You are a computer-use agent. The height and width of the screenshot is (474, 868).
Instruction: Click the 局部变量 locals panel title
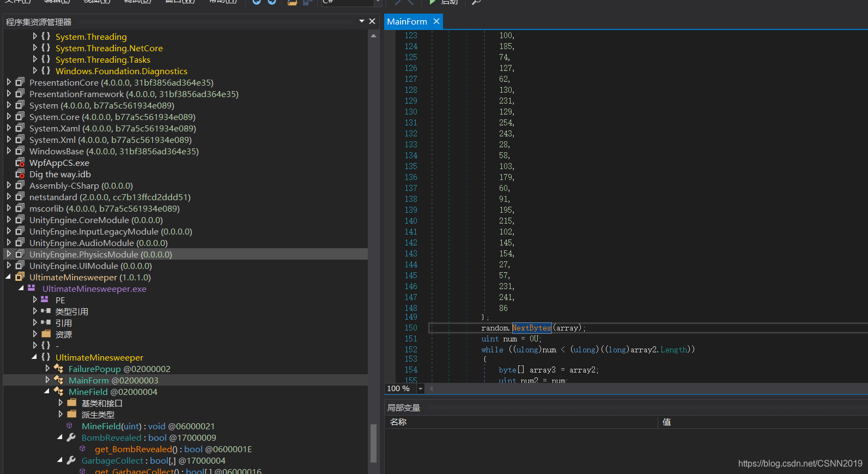403,407
